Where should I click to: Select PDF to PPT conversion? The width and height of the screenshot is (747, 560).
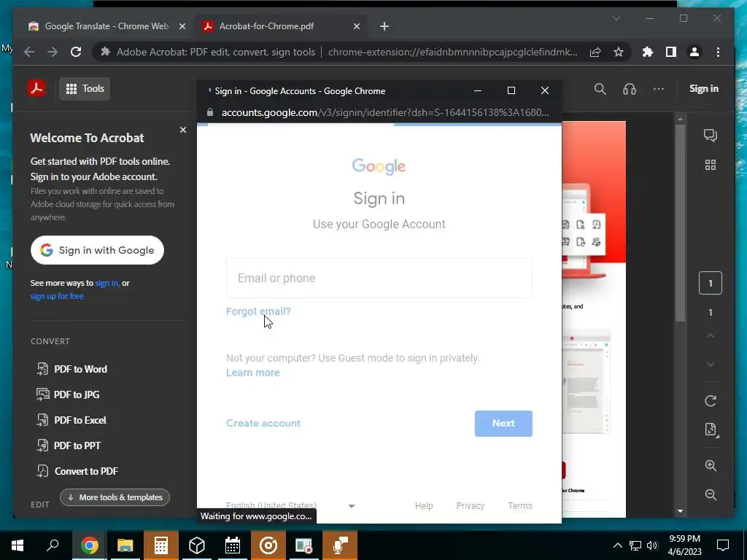(69, 446)
